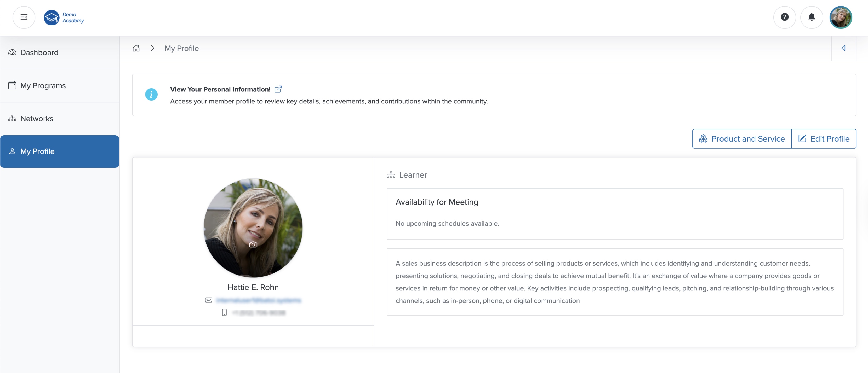This screenshot has height=373, width=868.
Task: Expand the breadcrumb chevron after the home icon
Action: coord(152,48)
